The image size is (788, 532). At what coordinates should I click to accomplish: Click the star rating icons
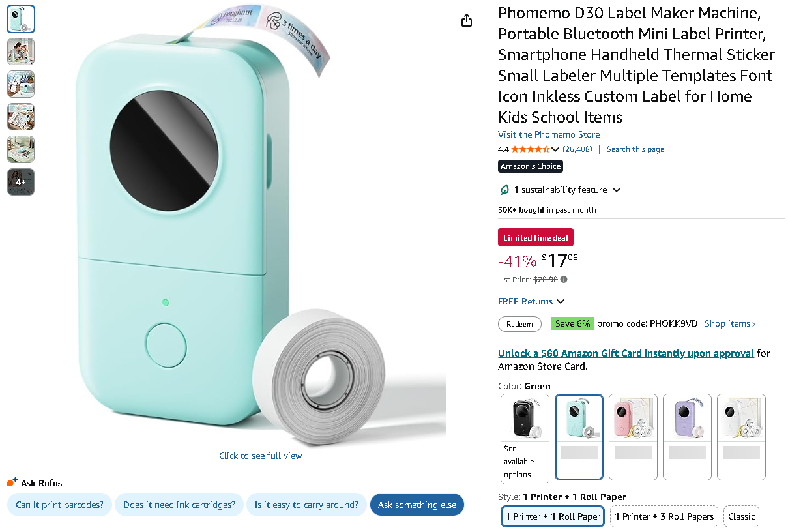530,149
